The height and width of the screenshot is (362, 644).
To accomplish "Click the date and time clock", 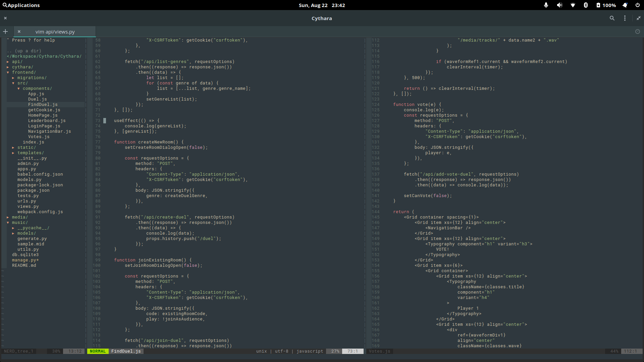I will point(322,5).
